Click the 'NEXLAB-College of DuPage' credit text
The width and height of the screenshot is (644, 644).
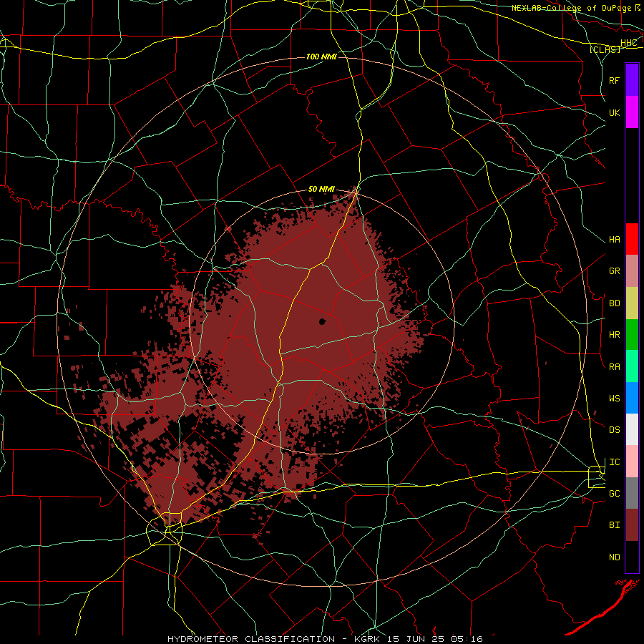click(x=572, y=8)
